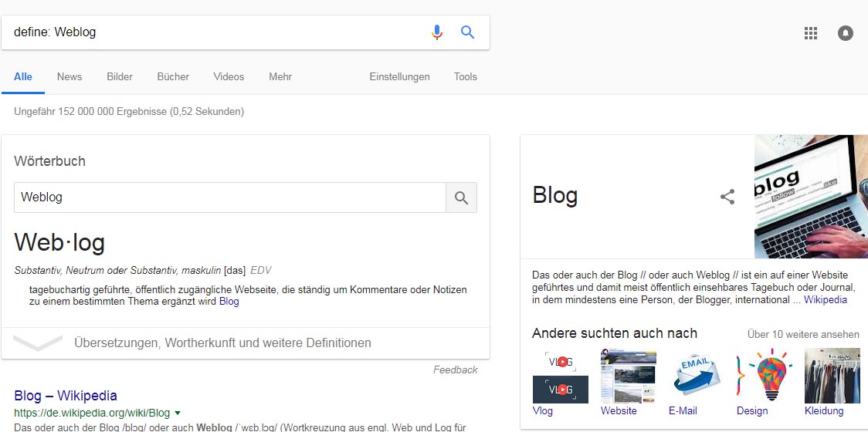This screenshot has width=868, height=432.
Task: Click the Ungefähr 152 000 000 Ergebnisse text
Action: click(129, 112)
